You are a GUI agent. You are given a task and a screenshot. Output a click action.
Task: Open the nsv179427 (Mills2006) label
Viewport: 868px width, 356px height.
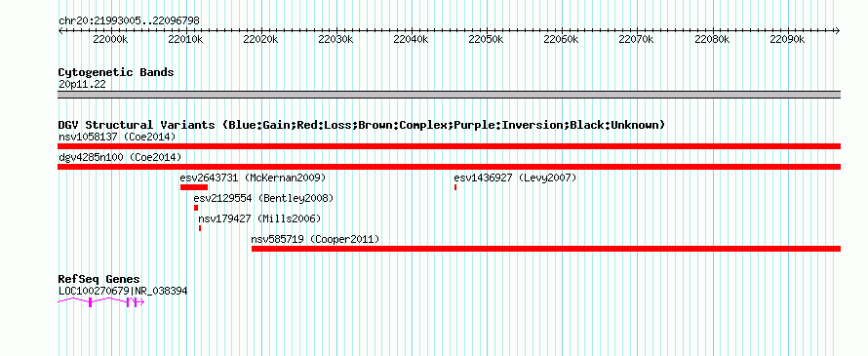tap(259, 218)
